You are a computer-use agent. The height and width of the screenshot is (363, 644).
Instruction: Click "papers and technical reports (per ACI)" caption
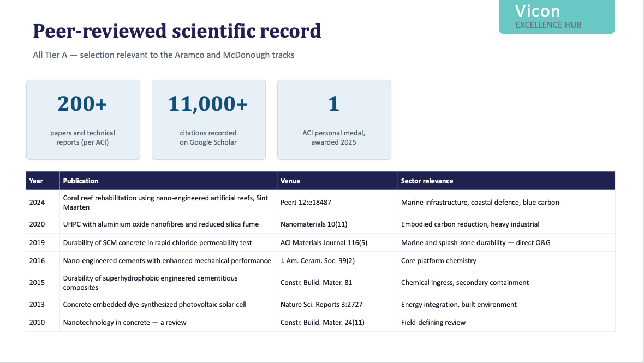(x=82, y=138)
